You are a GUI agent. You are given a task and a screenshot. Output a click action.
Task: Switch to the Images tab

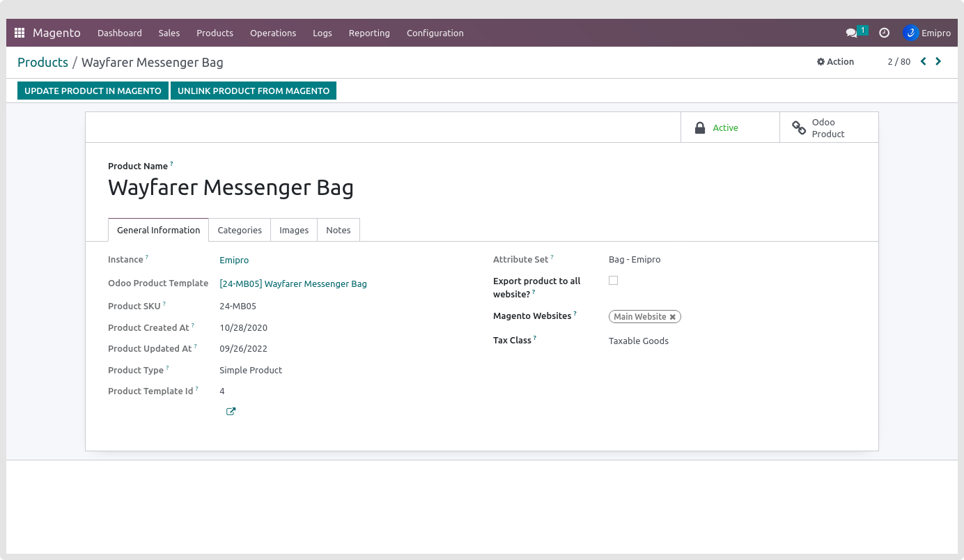point(294,230)
